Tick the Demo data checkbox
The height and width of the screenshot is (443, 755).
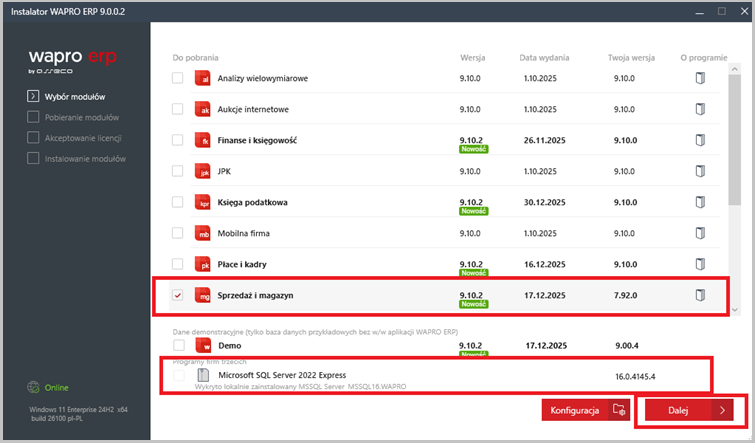177,344
